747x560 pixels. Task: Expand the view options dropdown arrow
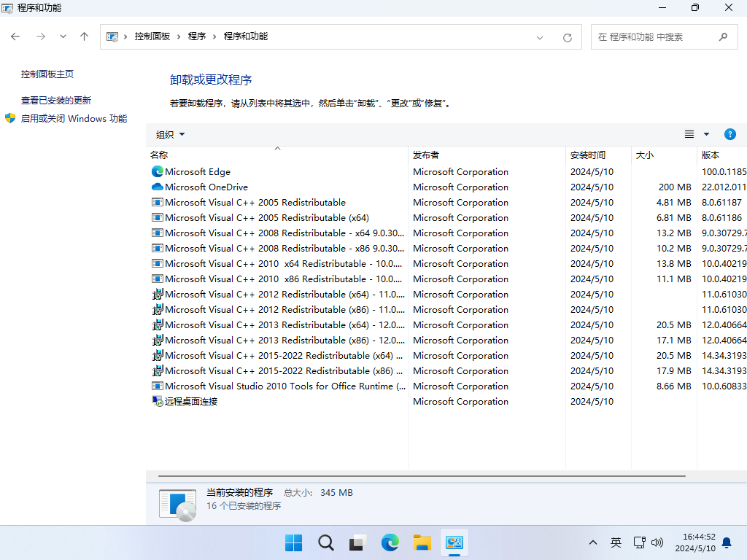pyautogui.click(x=706, y=134)
